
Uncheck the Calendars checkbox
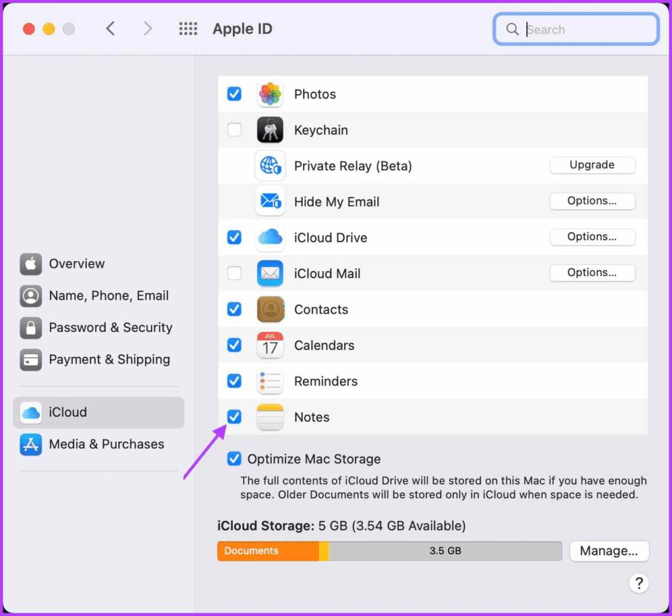click(x=234, y=345)
